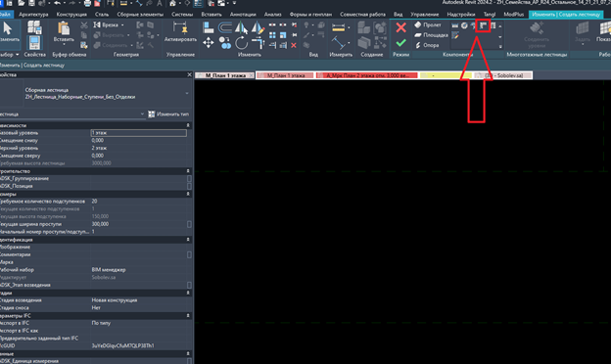Image resolution: width=611 pixels, height=364 pixels.
Task: Finish edit mode with green checkmark
Action: pos(401,43)
